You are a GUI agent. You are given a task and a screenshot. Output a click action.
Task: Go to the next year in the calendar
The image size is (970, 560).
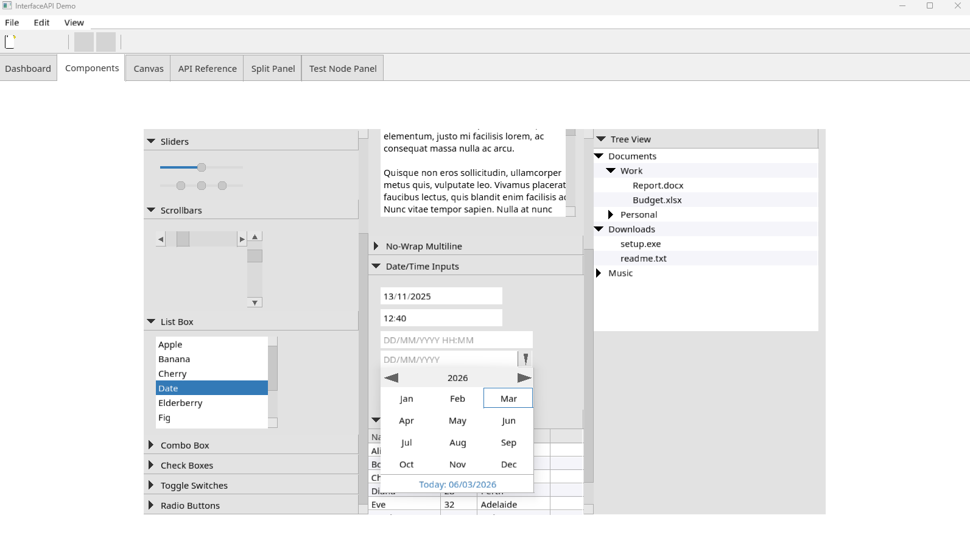(x=524, y=378)
